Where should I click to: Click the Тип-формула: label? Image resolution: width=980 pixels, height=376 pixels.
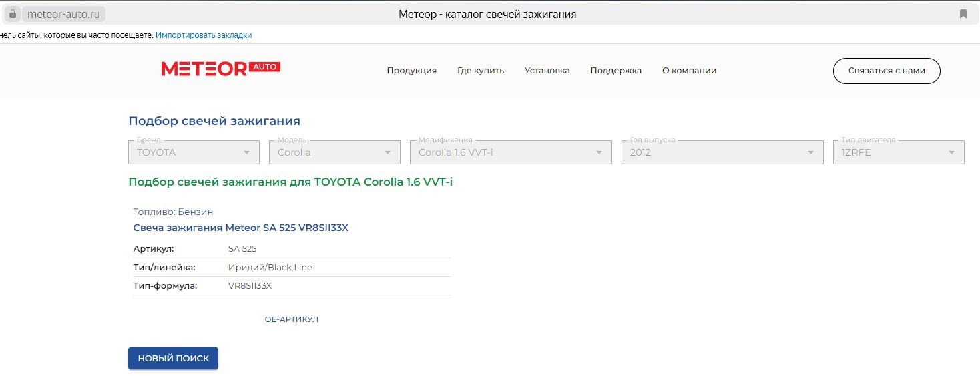pos(166,286)
